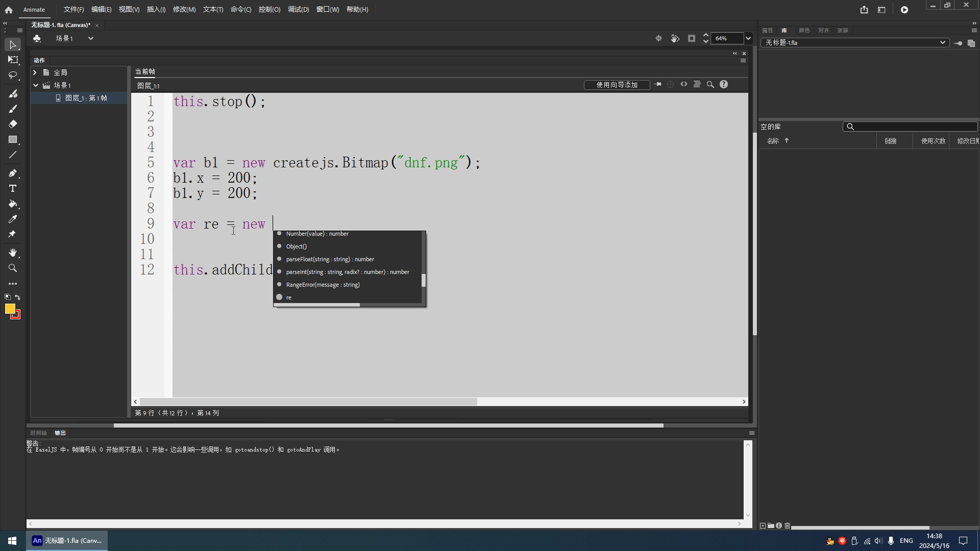Select the Text tool in toolbar

pos(13,188)
